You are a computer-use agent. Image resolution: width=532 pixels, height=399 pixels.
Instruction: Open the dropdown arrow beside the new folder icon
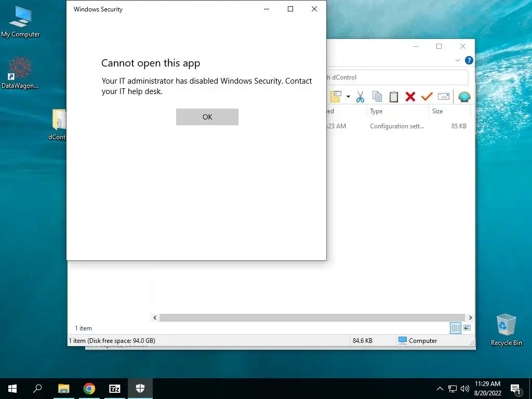[348, 97]
